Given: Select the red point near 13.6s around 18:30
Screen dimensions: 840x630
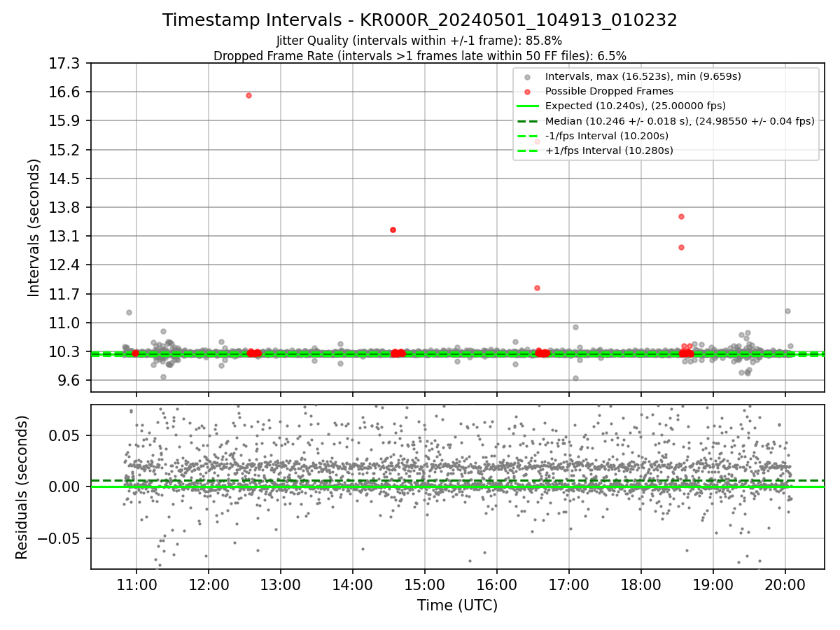Looking at the screenshot, I should point(681,216).
